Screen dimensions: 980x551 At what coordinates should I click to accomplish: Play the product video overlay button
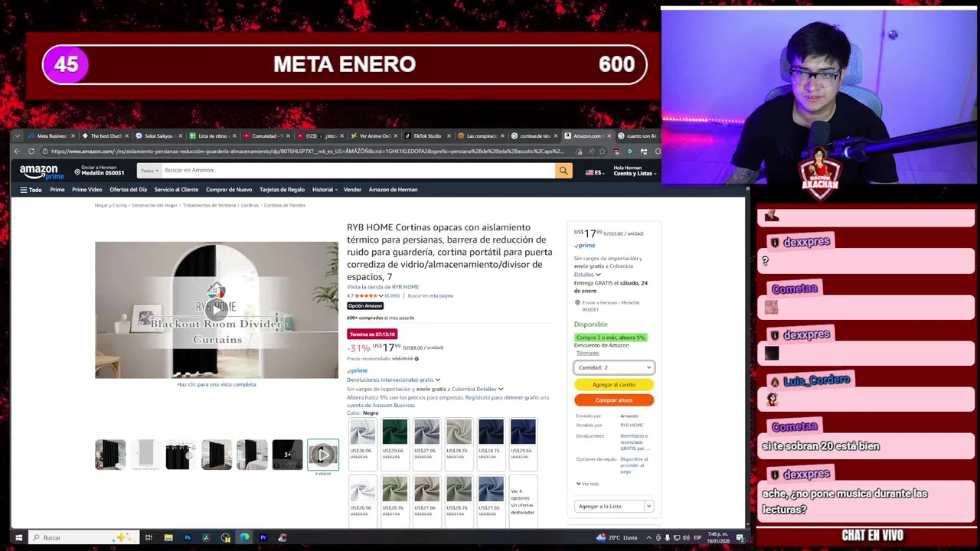pyautogui.click(x=216, y=309)
